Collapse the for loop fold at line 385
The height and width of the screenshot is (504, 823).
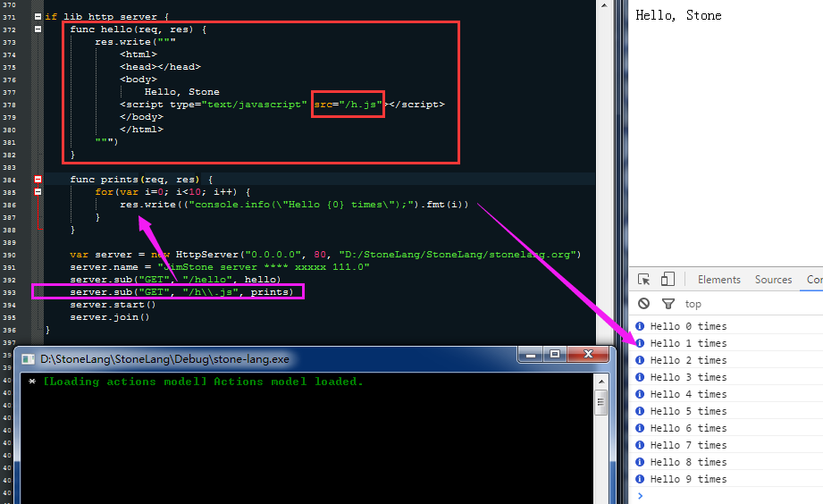pos(38,192)
